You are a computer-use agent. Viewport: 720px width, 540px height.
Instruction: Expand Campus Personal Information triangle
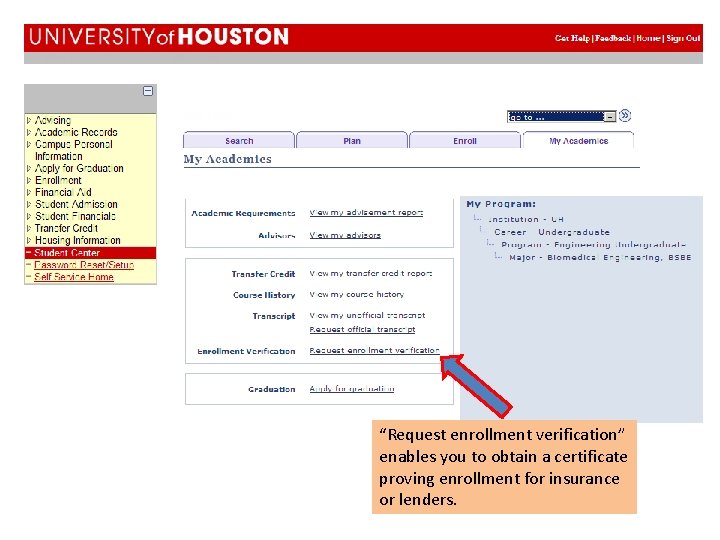(x=29, y=144)
